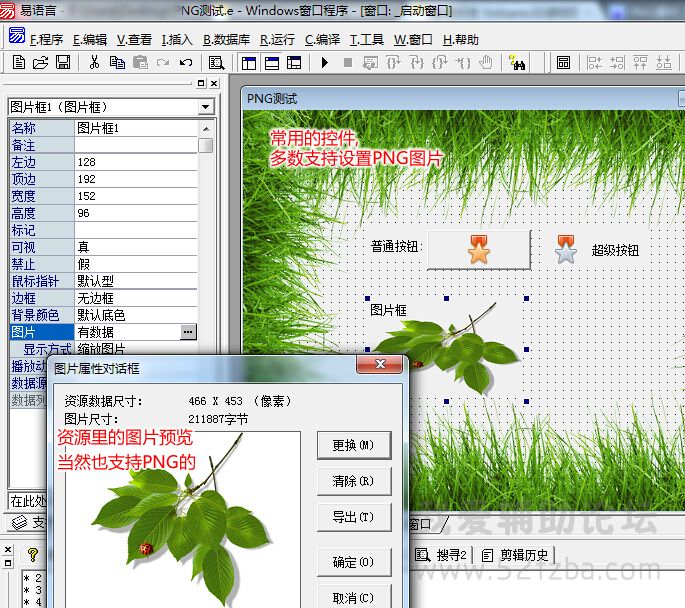Switch to the 剪辑历史 tab
Screen dimensions: 685x608
click(x=516, y=555)
